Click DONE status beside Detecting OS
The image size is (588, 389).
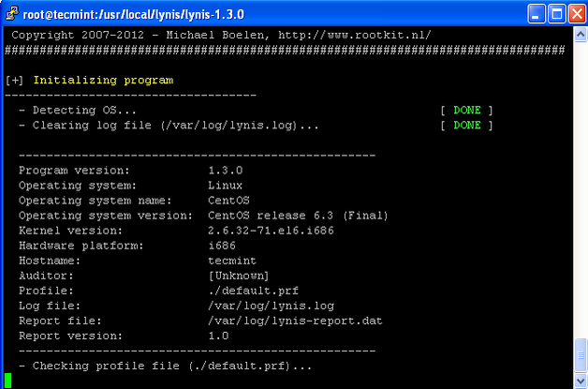click(x=467, y=111)
